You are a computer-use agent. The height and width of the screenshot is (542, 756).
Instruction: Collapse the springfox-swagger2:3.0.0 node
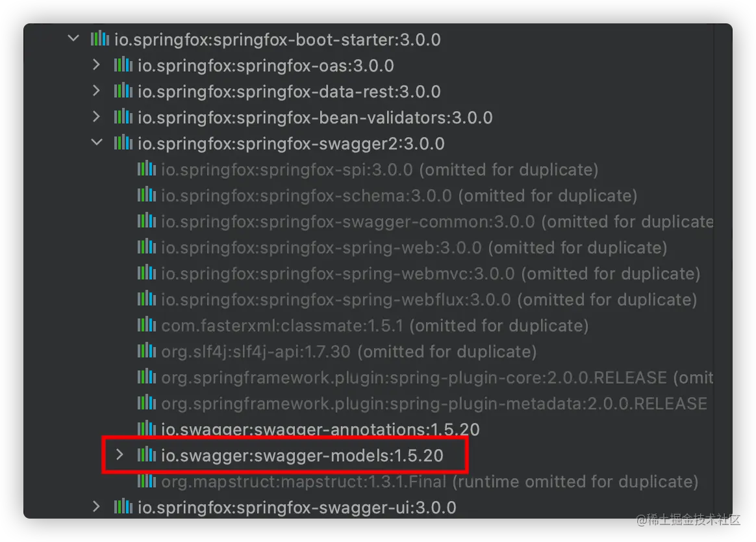tap(97, 142)
